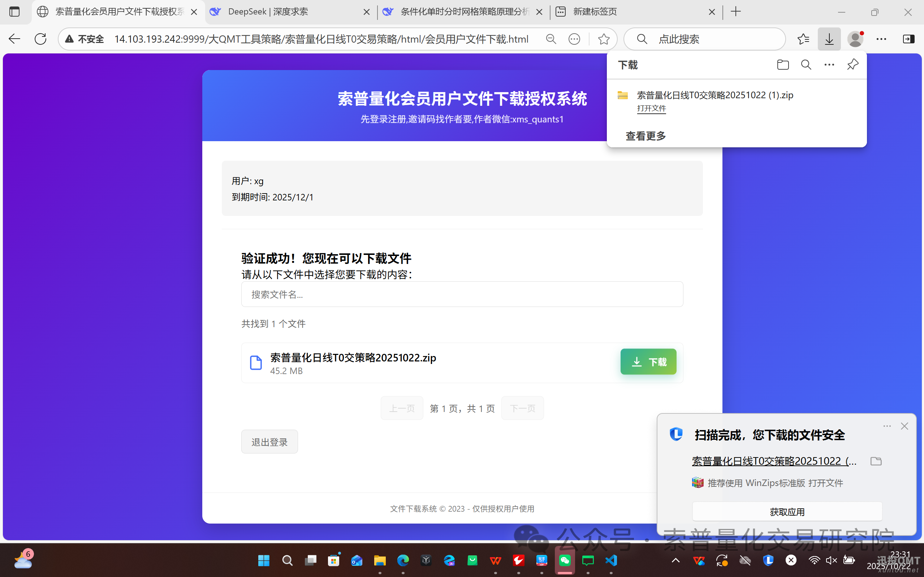Click the zoom out magnifier icon
This screenshot has height=577, width=924.
pyautogui.click(x=551, y=39)
